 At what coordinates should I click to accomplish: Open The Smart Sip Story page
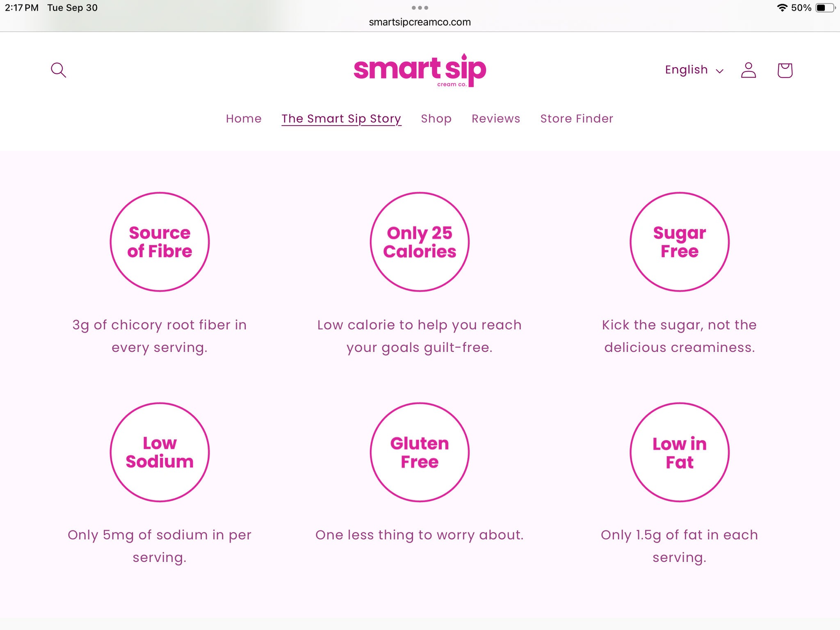[341, 119]
